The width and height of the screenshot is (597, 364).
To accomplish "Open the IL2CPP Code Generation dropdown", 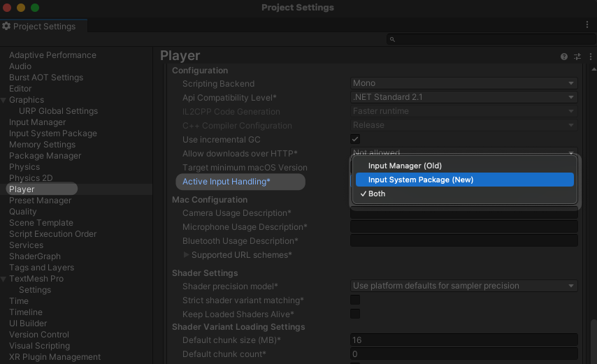I will (463, 111).
